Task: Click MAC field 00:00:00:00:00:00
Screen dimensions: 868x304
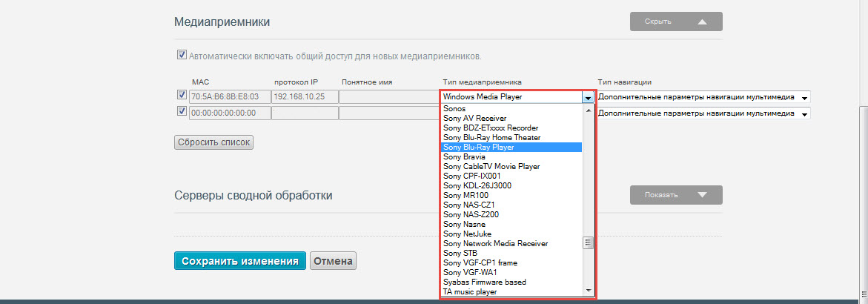Action: click(229, 113)
